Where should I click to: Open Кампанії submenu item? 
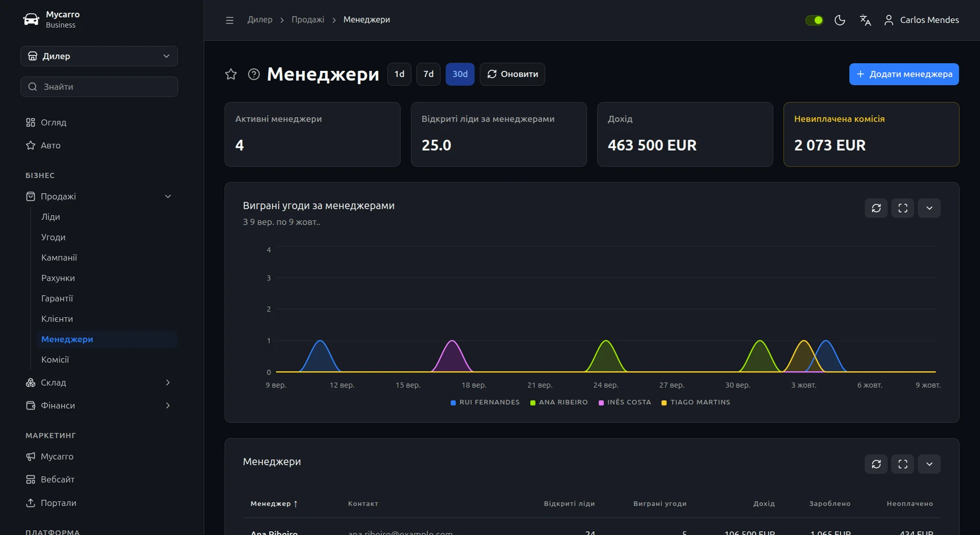coord(59,258)
